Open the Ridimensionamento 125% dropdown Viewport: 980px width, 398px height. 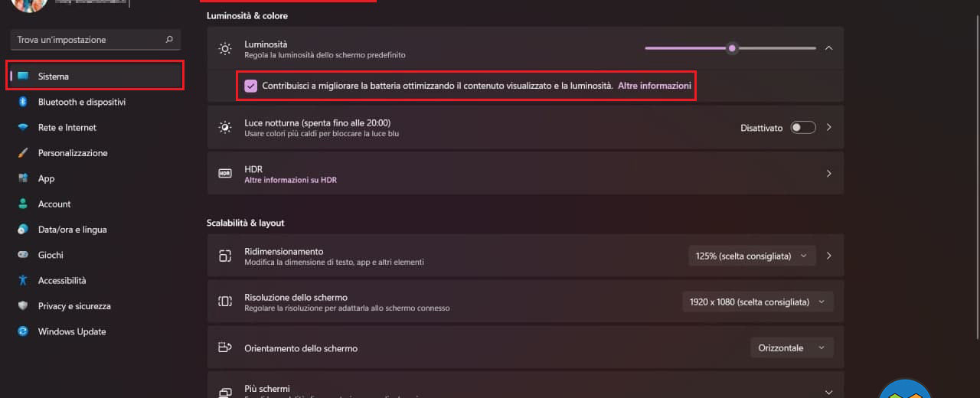(x=751, y=256)
